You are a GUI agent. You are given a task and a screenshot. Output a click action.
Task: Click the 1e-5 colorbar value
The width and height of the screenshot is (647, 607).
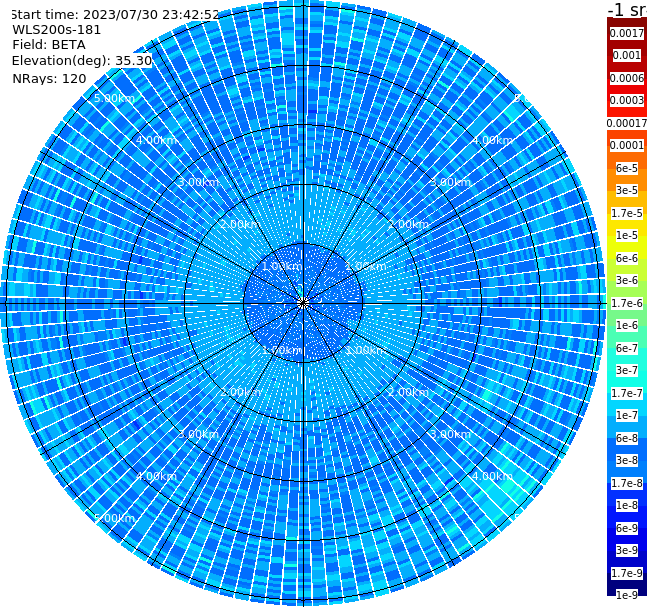(x=627, y=235)
